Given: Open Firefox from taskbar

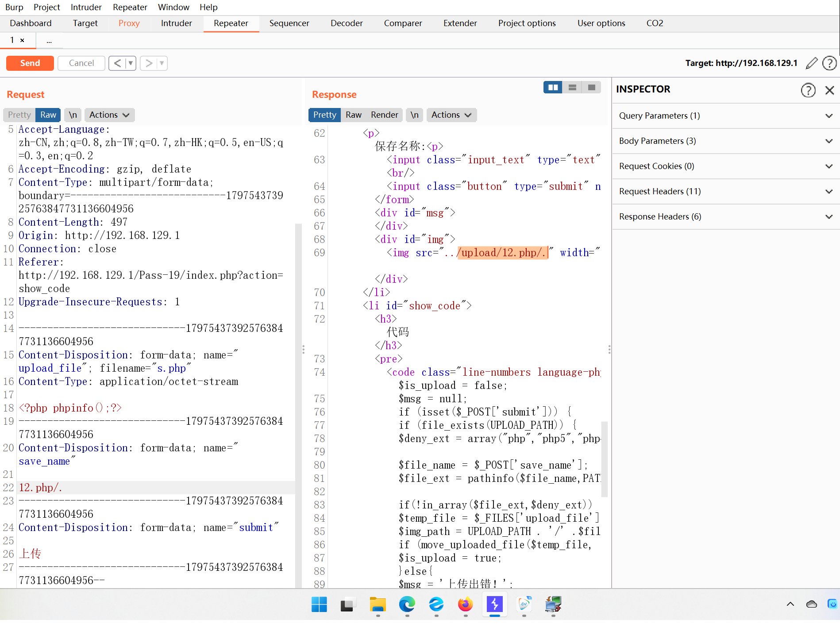Looking at the screenshot, I should click(x=465, y=604).
